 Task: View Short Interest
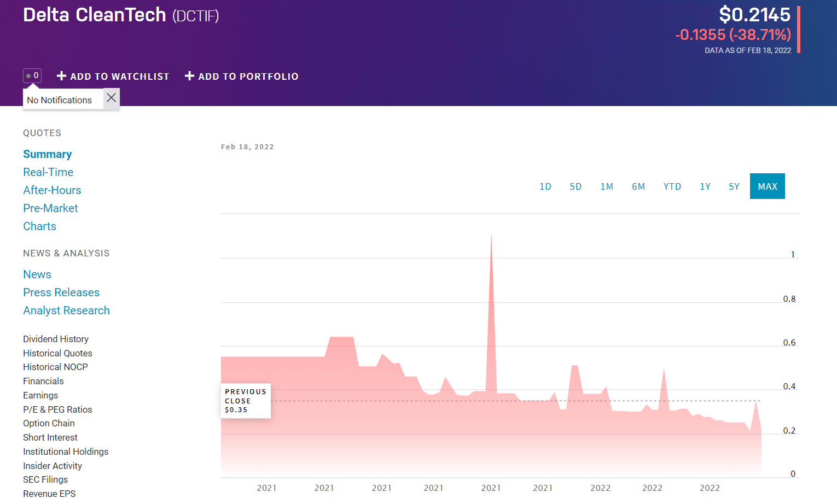tap(50, 437)
